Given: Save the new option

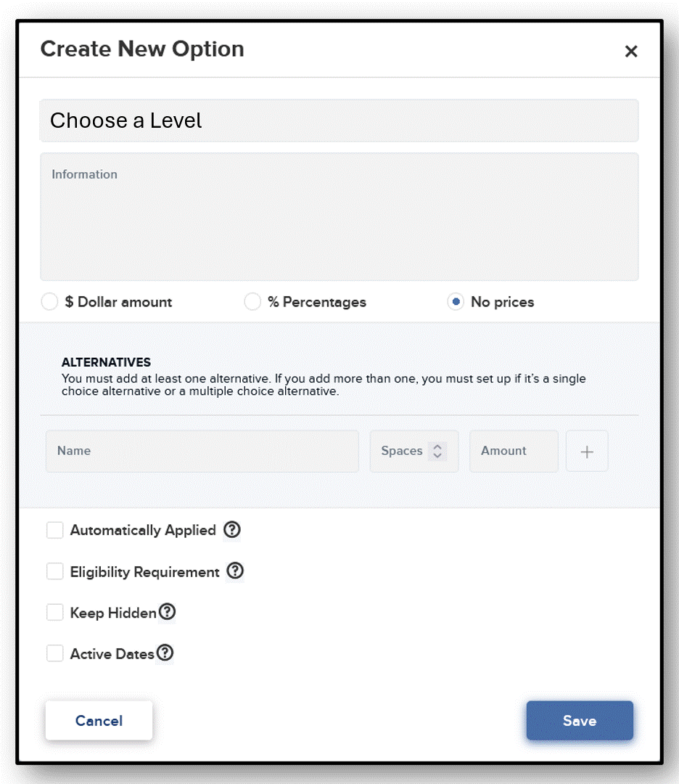Looking at the screenshot, I should (x=580, y=721).
